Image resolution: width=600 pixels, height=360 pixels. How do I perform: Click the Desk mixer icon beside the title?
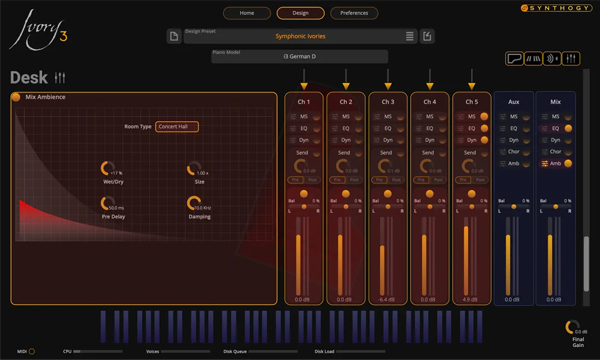(60, 78)
